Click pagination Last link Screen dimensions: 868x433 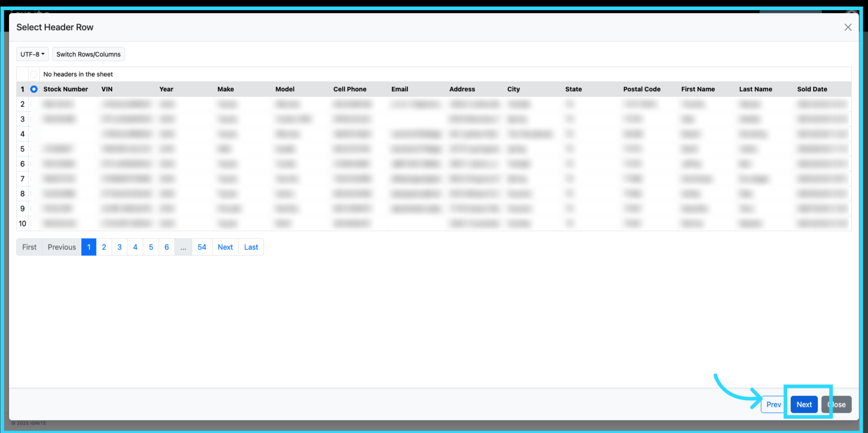click(251, 247)
